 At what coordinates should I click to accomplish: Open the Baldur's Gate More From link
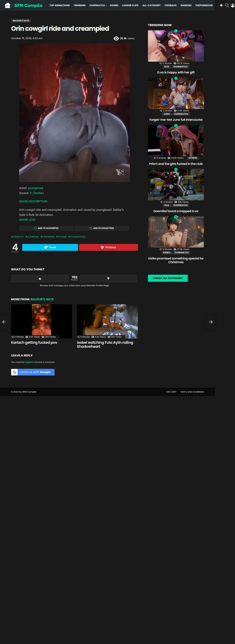click(x=42, y=299)
